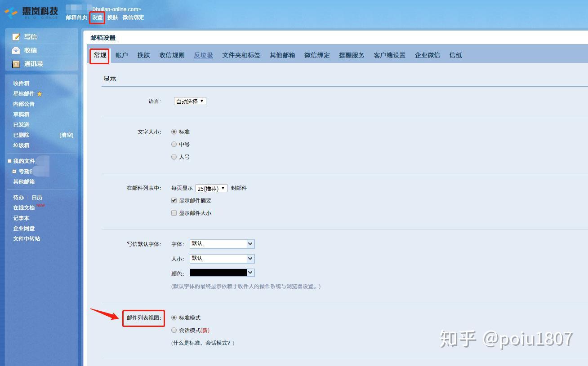Click the 惠岚科技 logo icon

pos(11,12)
